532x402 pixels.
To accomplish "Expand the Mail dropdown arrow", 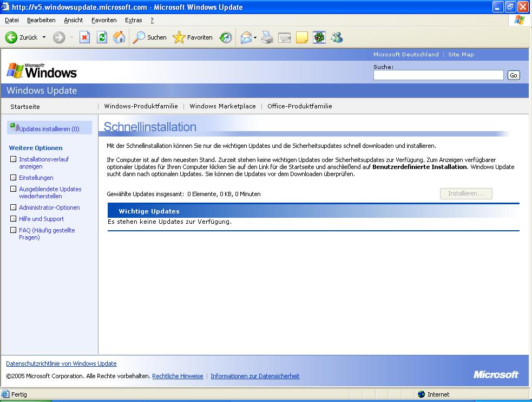I will coord(255,37).
